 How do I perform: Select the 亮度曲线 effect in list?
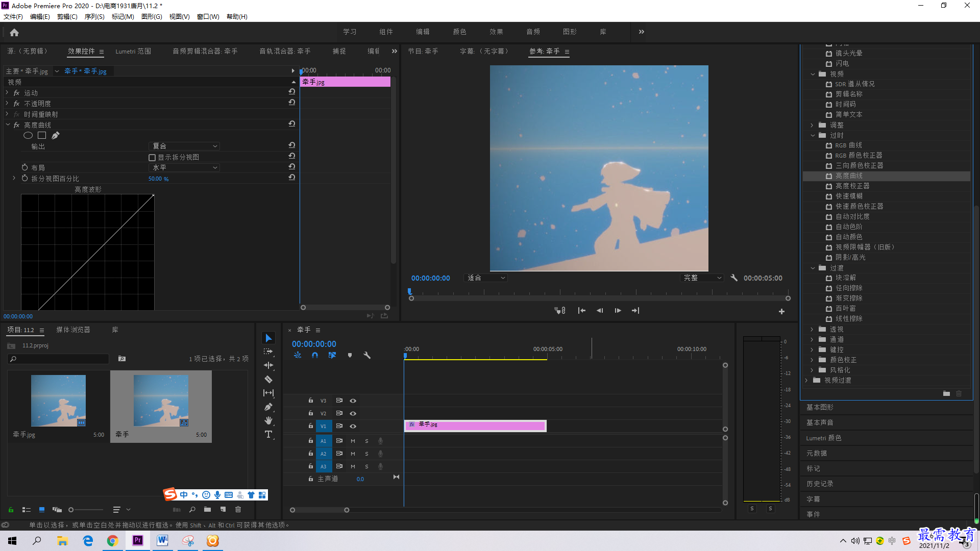coord(886,176)
